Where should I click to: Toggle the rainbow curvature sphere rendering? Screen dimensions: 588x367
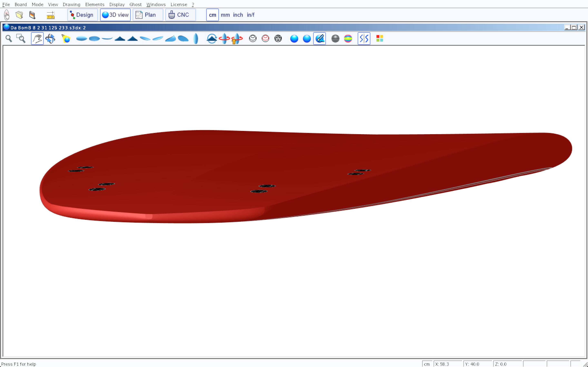tap(348, 39)
